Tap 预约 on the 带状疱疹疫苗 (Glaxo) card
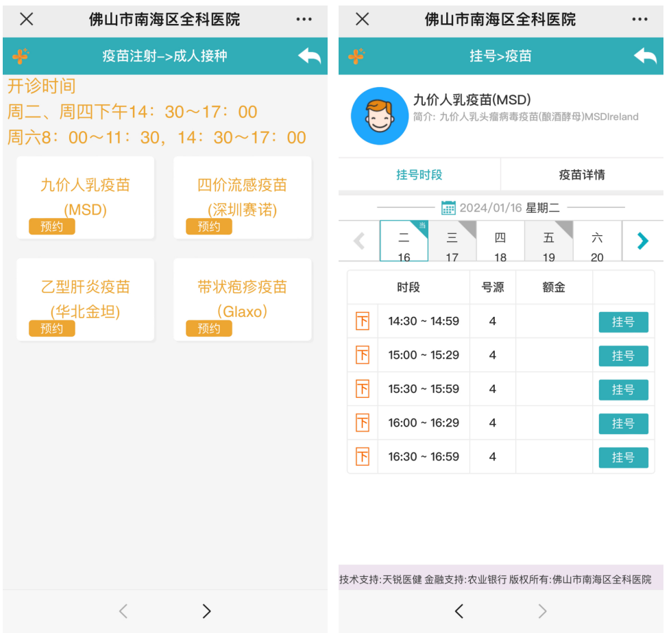This screenshot has width=671, height=644. 209,329
